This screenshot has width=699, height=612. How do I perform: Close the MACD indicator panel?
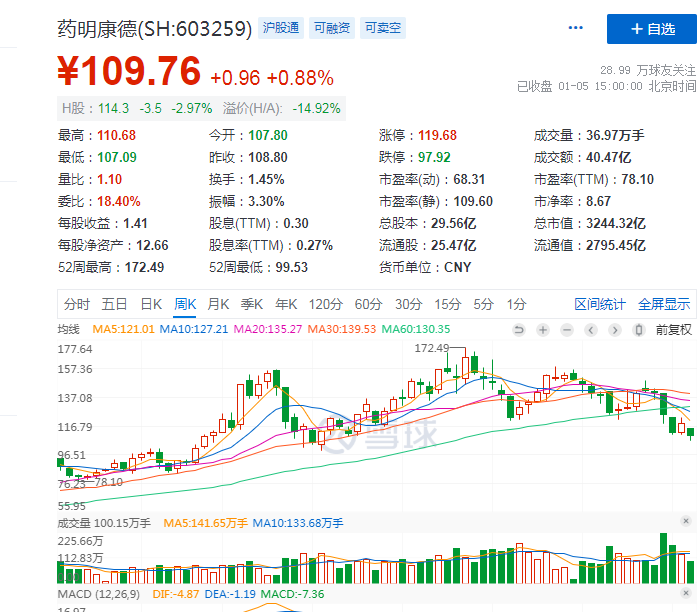click(686, 593)
